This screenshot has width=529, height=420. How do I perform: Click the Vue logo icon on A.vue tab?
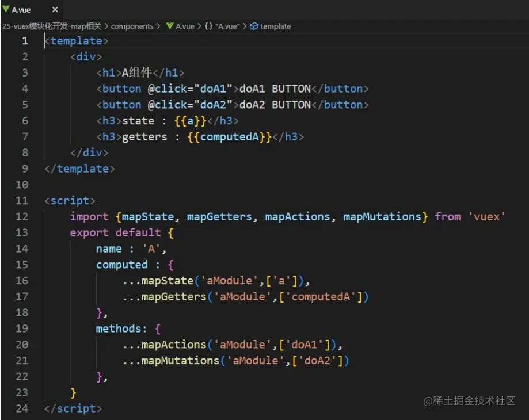(6, 9)
